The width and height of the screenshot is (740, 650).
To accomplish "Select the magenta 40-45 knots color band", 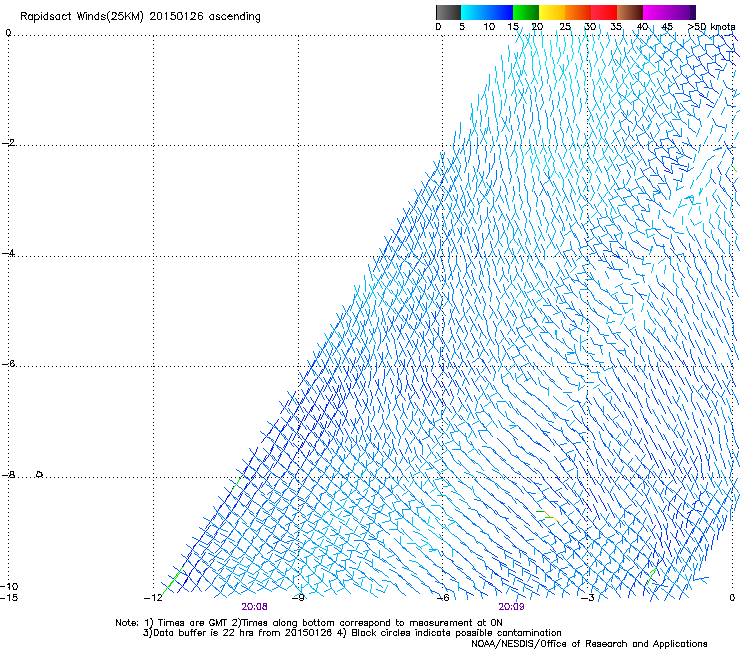I will pos(656,12).
